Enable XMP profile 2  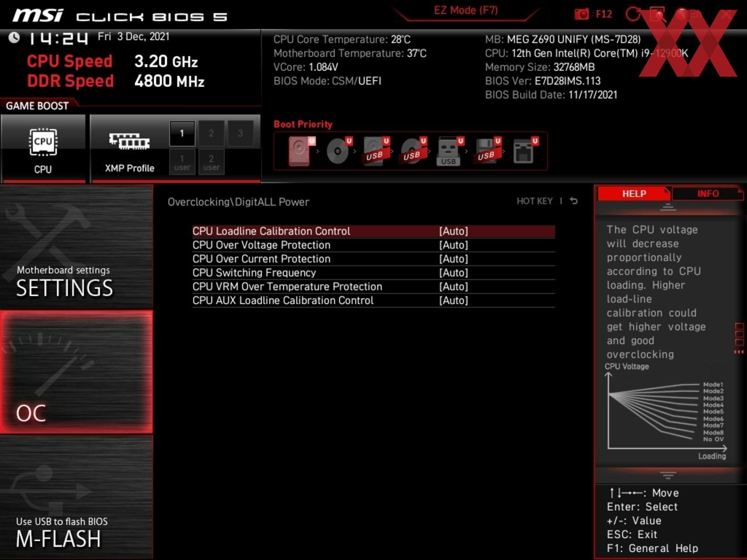click(x=211, y=133)
